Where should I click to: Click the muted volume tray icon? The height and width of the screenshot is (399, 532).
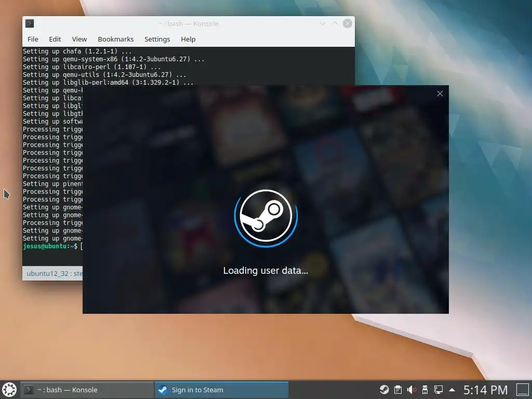coord(411,390)
